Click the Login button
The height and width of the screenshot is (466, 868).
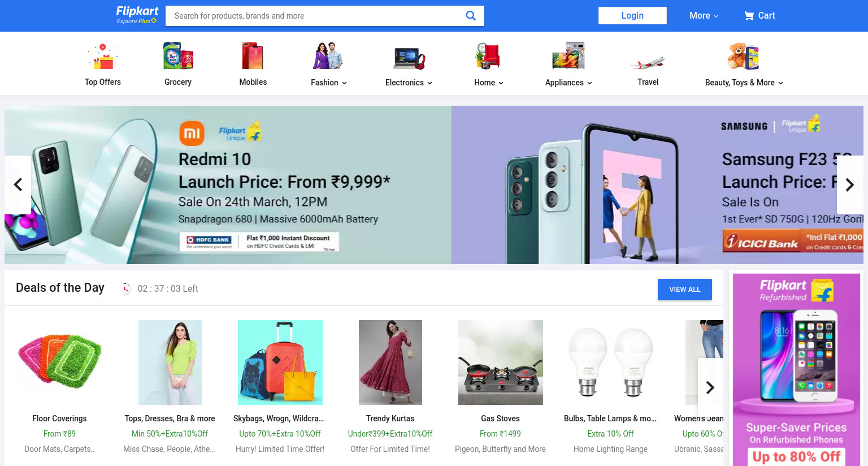point(632,16)
